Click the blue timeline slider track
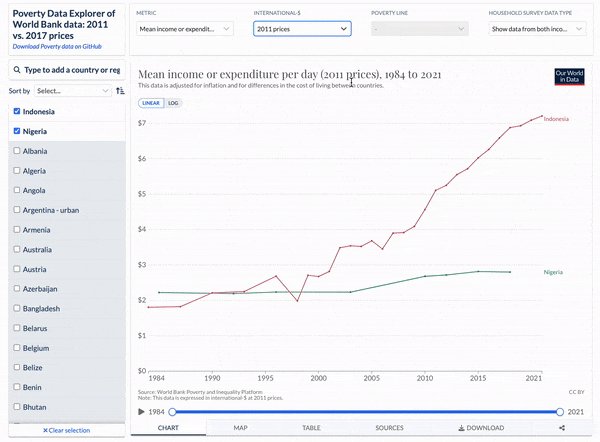The height and width of the screenshot is (442, 600). (366, 412)
